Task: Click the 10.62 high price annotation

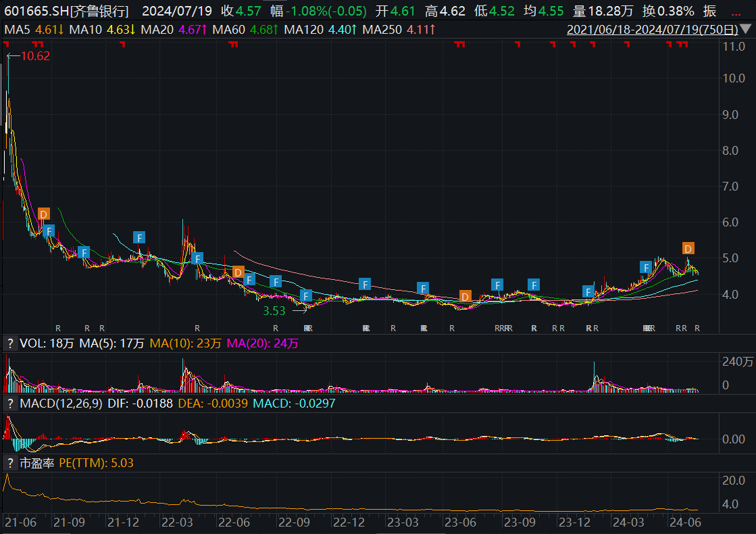Action: pyautogui.click(x=35, y=56)
